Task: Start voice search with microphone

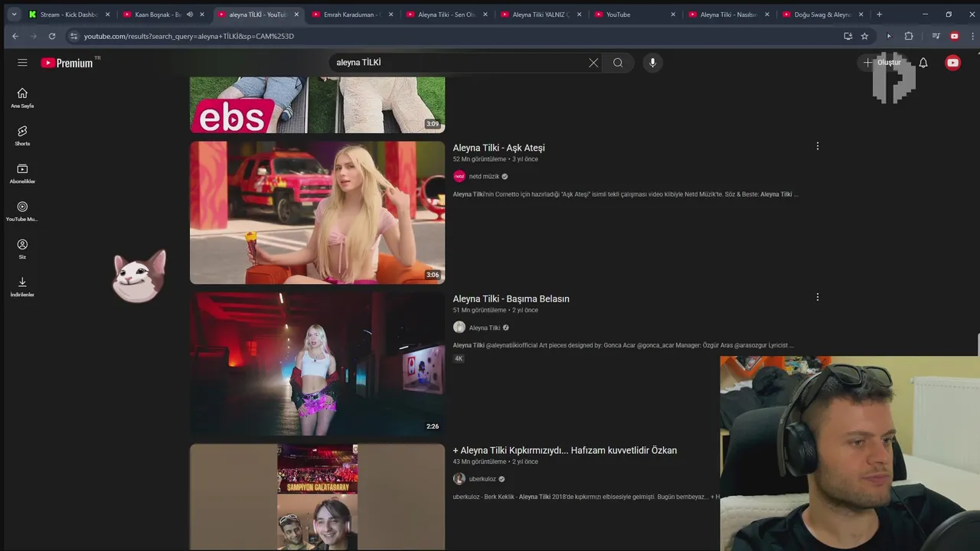Action: (x=652, y=63)
